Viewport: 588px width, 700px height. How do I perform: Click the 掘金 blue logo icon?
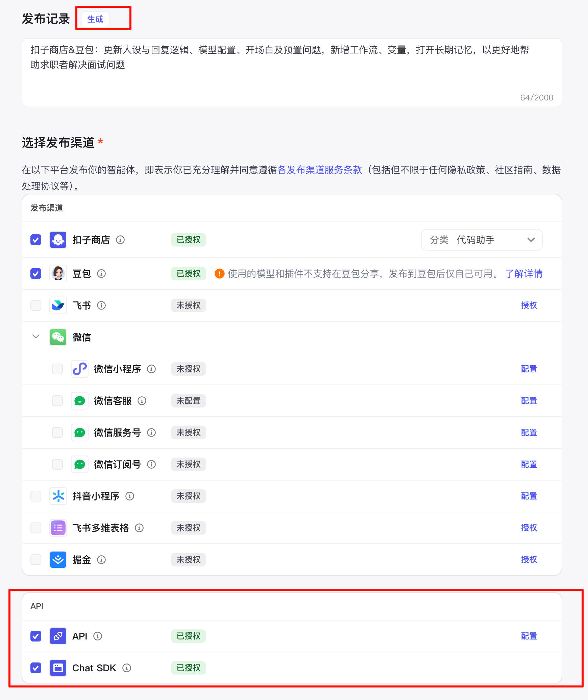58,560
